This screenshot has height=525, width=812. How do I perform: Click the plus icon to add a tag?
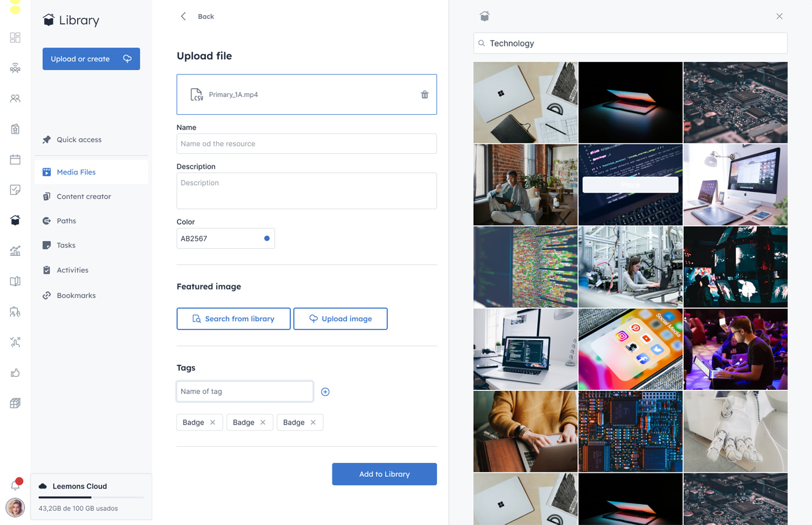[x=325, y=392]
